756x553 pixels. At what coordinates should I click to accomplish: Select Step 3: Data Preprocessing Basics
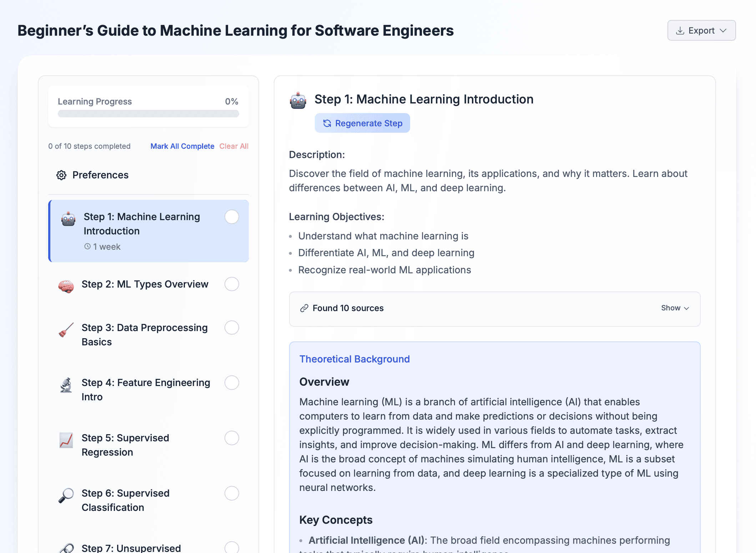pyautogui.click(x=145, y=335)
